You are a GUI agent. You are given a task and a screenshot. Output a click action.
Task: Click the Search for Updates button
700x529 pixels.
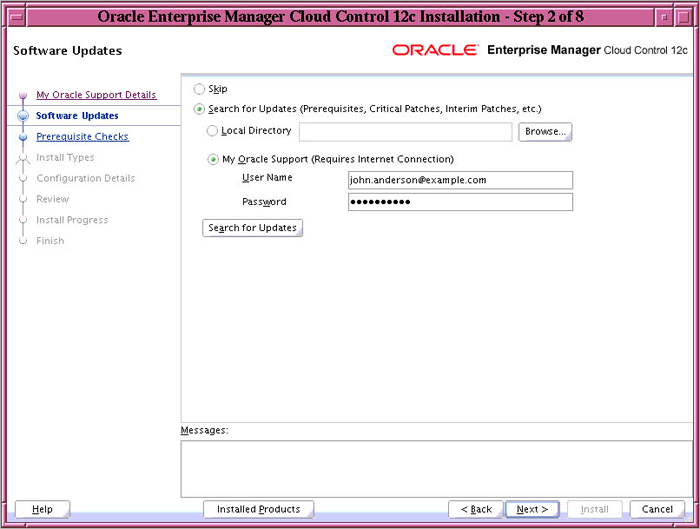[253, 228]
